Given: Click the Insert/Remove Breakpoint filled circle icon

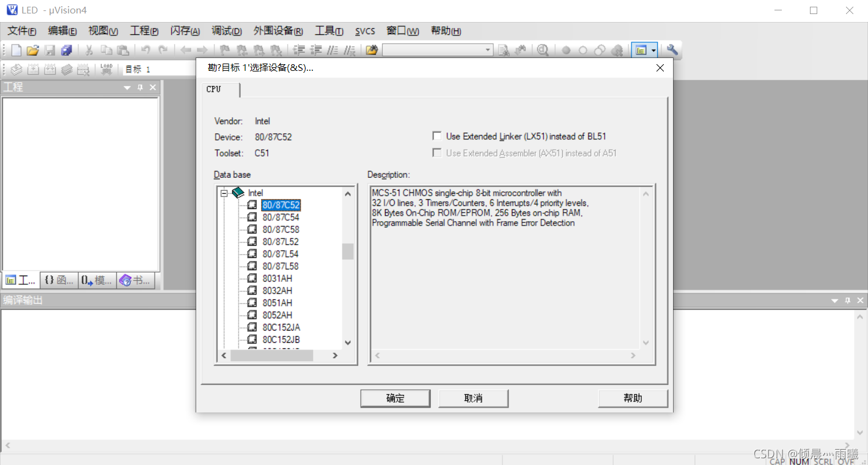Looking at the screenshot, I should click(x=566, y=51).
